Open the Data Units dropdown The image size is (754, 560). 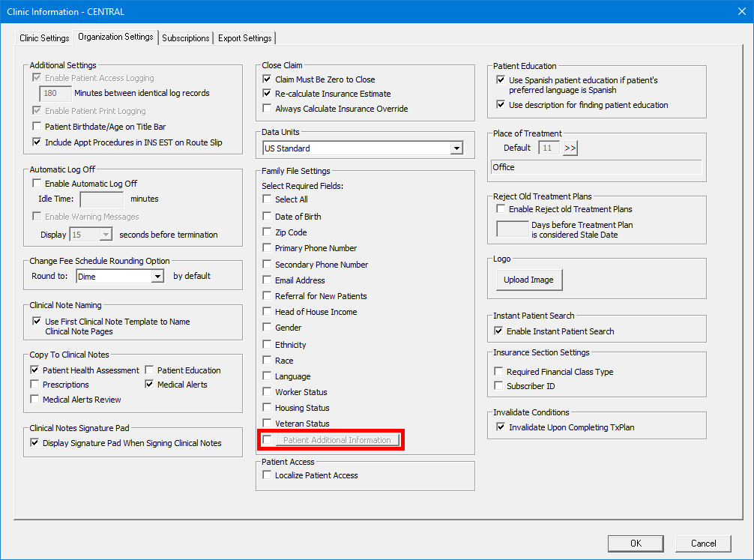pyautogui.click(x=456, y=149)
